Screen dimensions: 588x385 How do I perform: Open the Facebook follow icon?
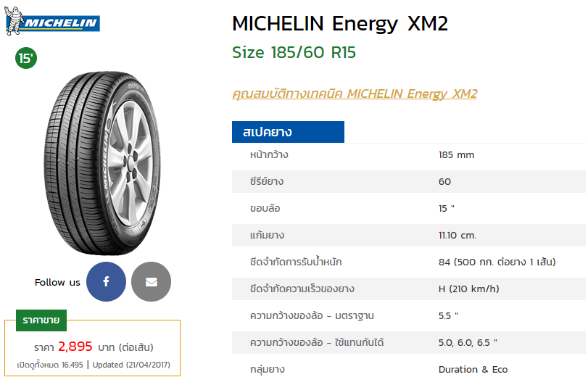[106, 281]
